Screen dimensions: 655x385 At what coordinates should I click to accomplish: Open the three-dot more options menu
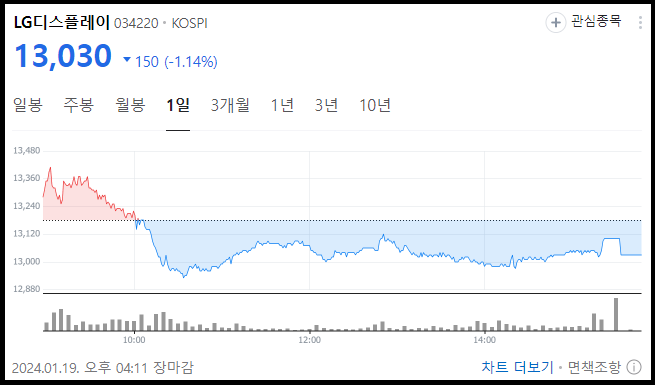(x=640, y=22)
